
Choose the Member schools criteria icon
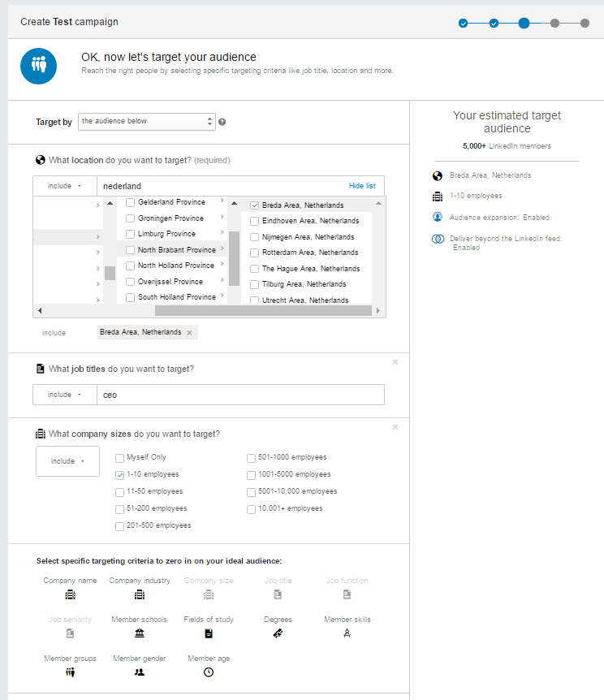140,633
